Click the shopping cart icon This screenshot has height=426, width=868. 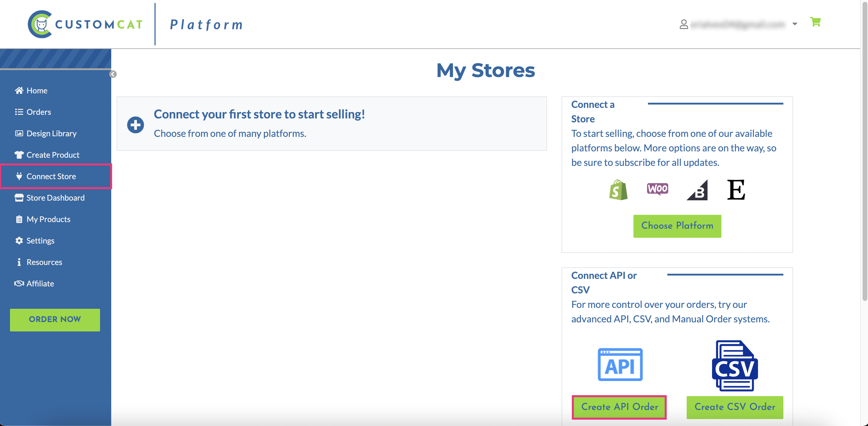[x=815, y=22]
